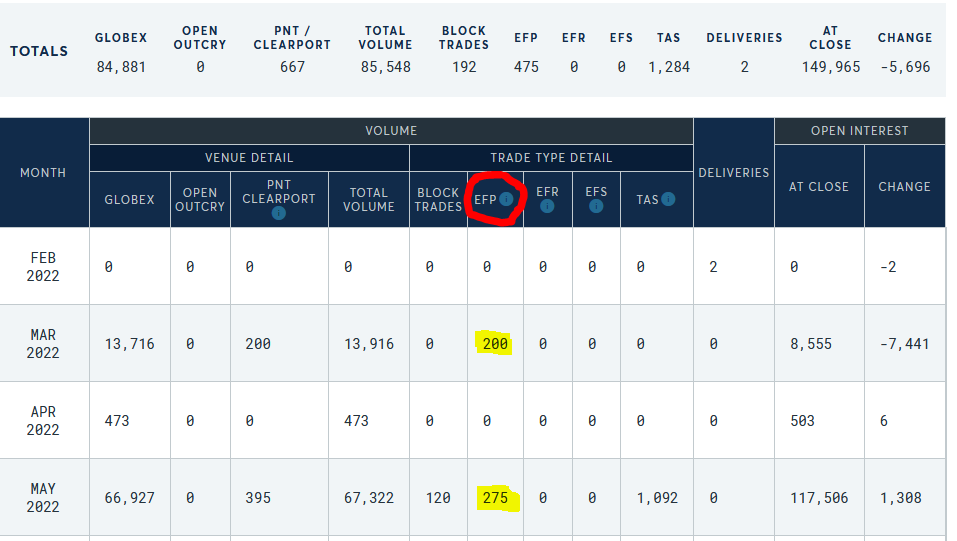
Task: Select the 84,881 Globex total
Action: pos(121,67)
